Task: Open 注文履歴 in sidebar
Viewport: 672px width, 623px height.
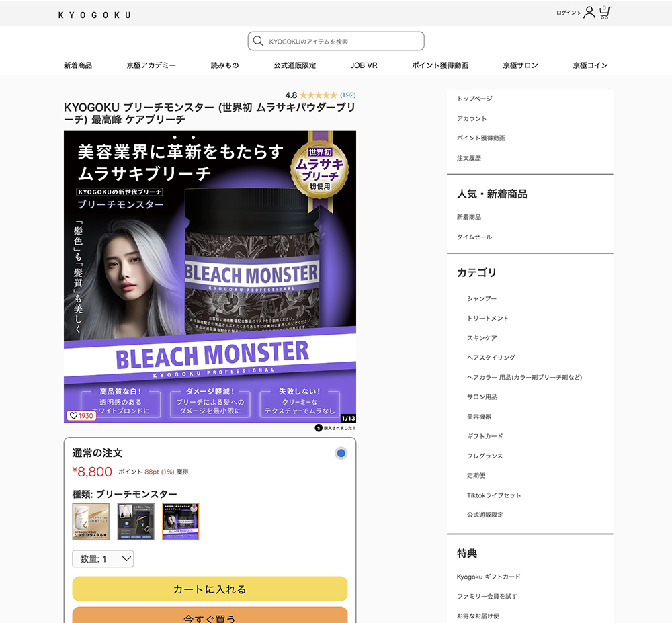Action: (x=469, y=158)
